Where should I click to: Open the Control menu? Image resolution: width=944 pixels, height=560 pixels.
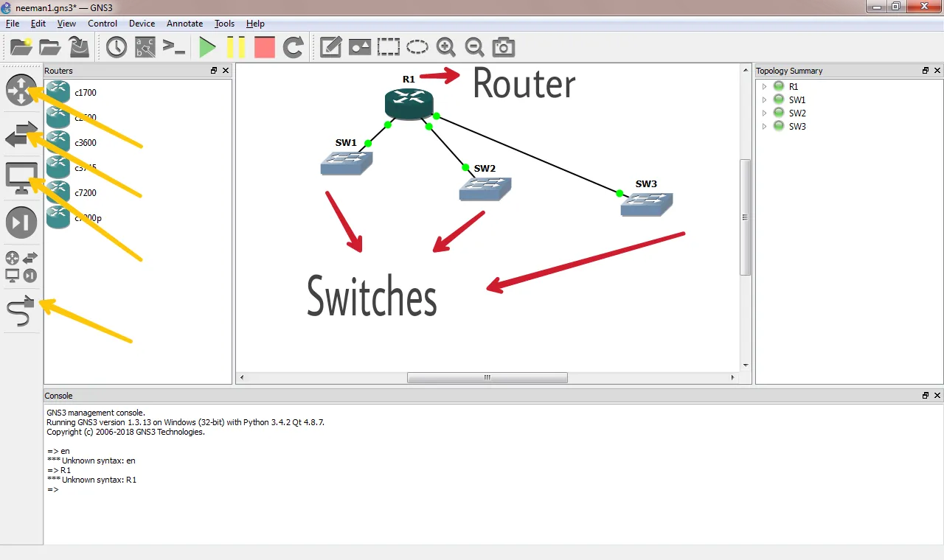click(x=103, y=24)
